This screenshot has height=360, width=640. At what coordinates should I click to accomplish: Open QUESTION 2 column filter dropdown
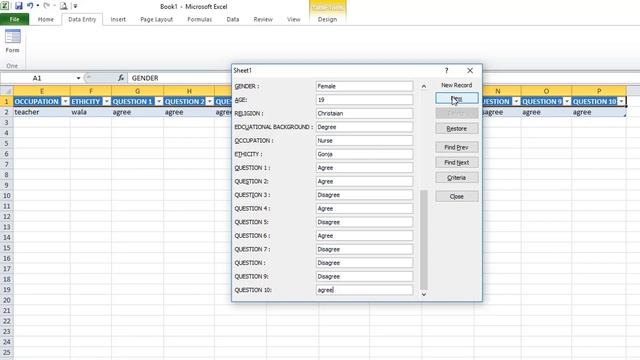209,101
